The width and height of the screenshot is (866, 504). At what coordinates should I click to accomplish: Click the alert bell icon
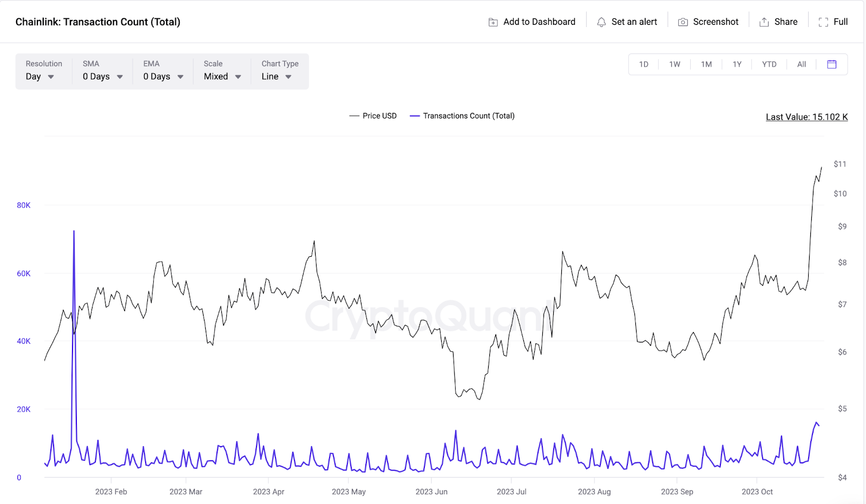click(601, 22)
